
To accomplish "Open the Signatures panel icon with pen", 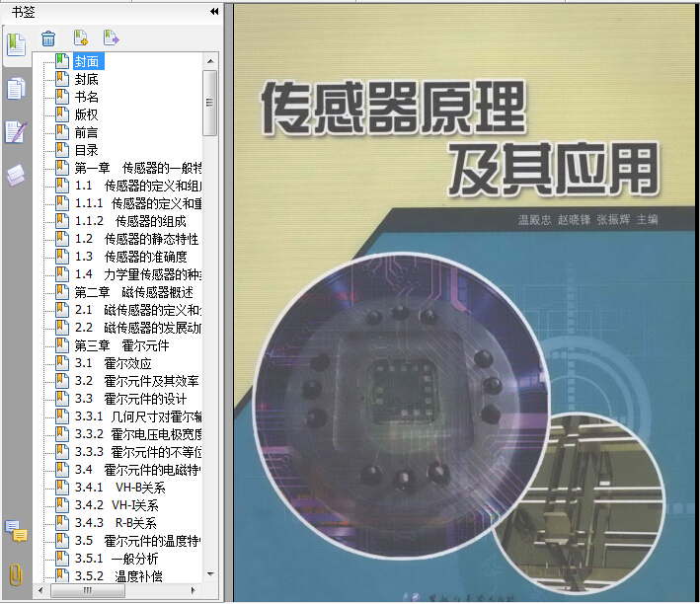I will pyautogui.click(x=15, y=132).
